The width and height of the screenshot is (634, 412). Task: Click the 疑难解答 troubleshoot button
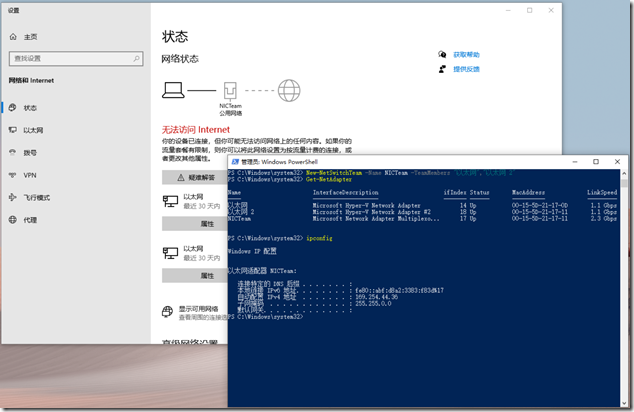[x=196, y=177]
